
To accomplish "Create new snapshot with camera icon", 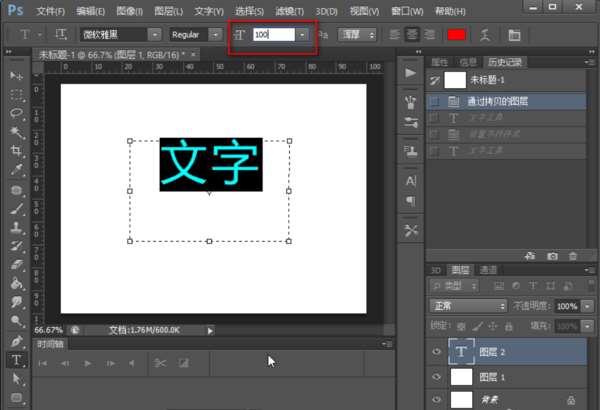I will click(552, 256).
